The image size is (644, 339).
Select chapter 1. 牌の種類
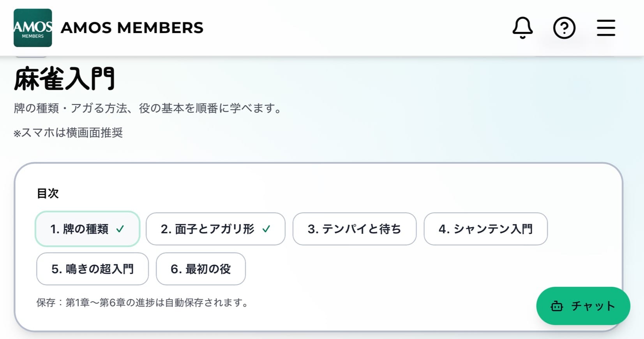pos(79,229)
